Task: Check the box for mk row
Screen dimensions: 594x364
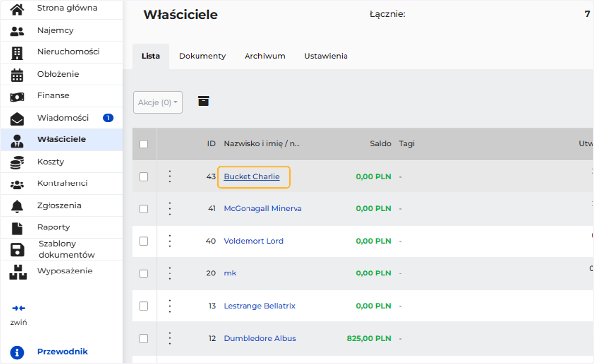Action: pos(144,273)
